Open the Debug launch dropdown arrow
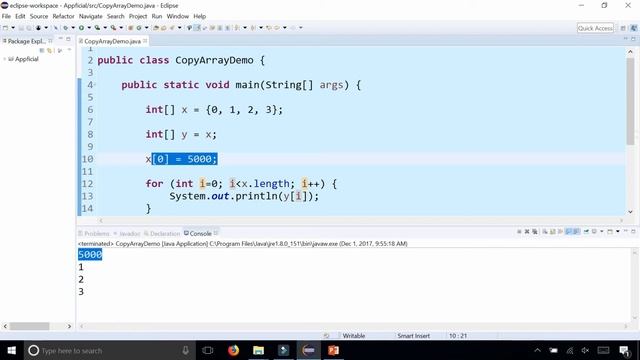 tap(73, 28)
